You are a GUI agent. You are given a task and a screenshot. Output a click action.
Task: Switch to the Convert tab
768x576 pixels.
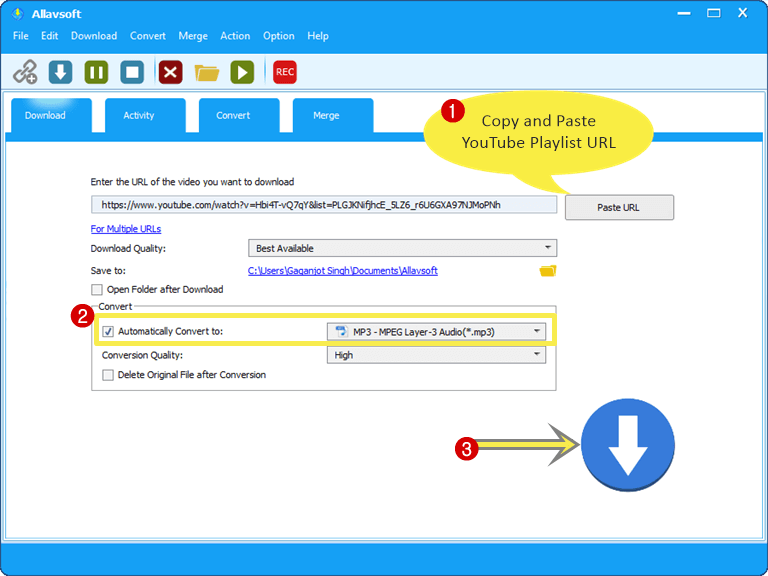(x=239, y=116)
